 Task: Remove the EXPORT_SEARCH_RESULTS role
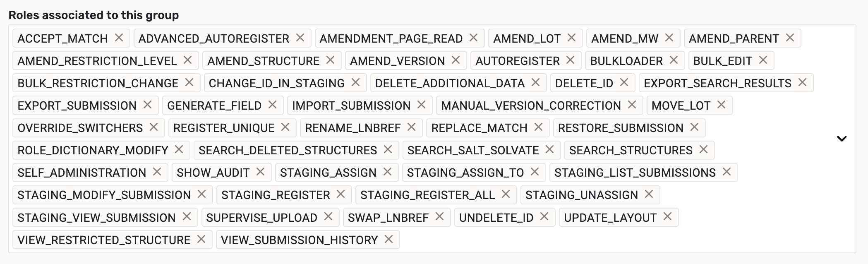(802, 83)
